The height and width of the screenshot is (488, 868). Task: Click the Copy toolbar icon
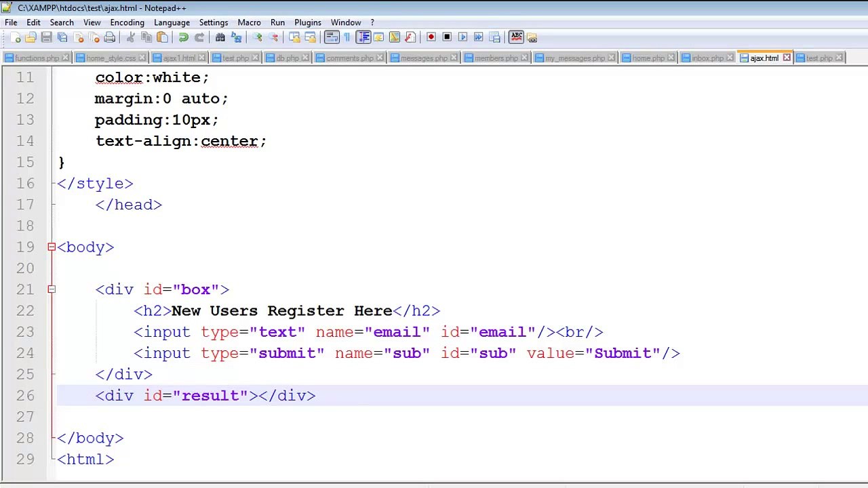tap(146, 37)
